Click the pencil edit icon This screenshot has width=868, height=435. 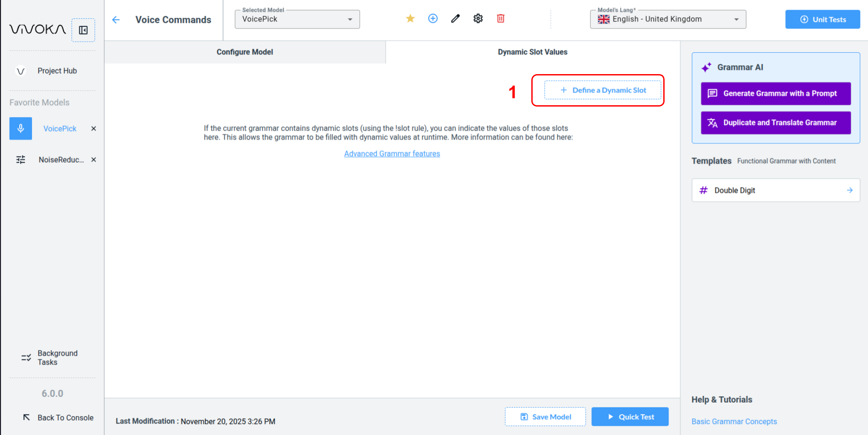pos(455,18)
